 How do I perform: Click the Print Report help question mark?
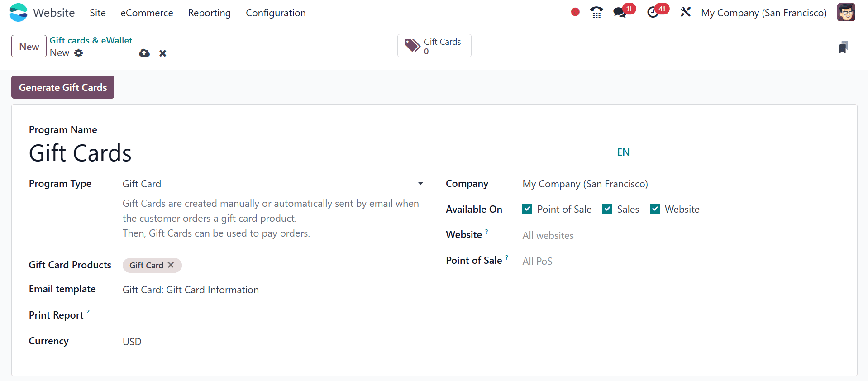pos(88,312)
